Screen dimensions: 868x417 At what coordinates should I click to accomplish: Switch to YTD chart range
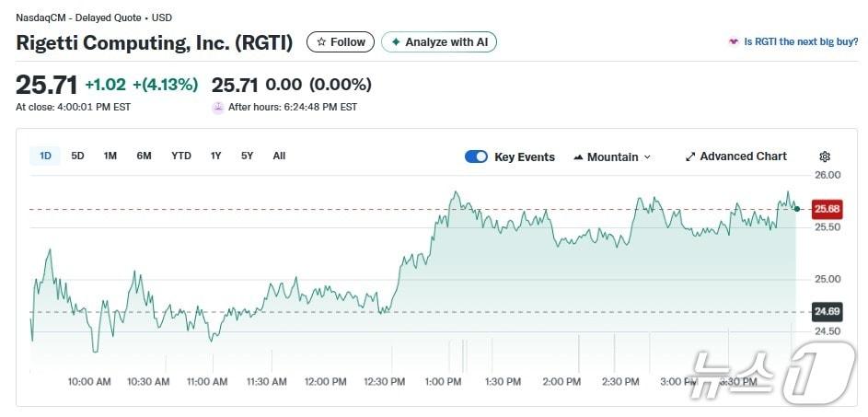coord(181,156)
